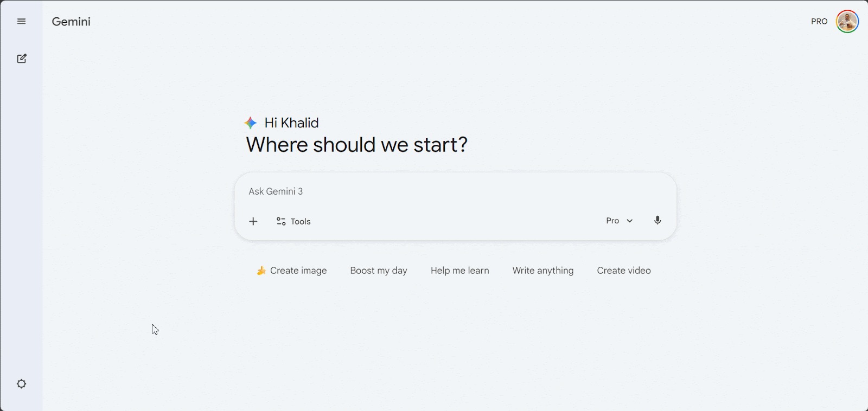Click the chevron arrow beside Pro

(x=630, y=221)
